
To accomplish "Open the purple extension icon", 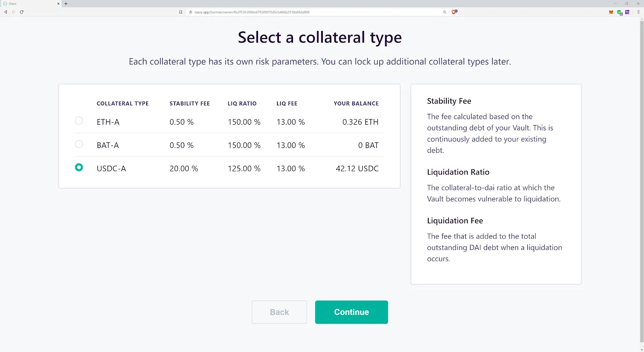I will click(x=627, y=12).
